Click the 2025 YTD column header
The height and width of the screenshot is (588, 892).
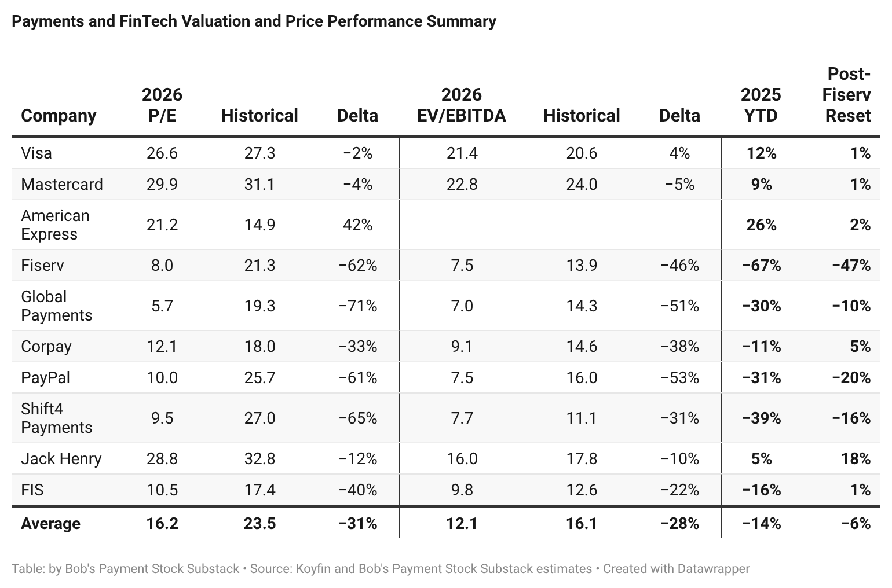[x=761, y=105]
